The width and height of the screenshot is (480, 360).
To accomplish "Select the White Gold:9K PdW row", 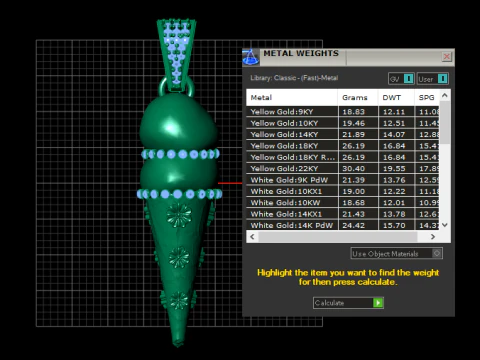I will pyautogui.click(x=343, y=180).
